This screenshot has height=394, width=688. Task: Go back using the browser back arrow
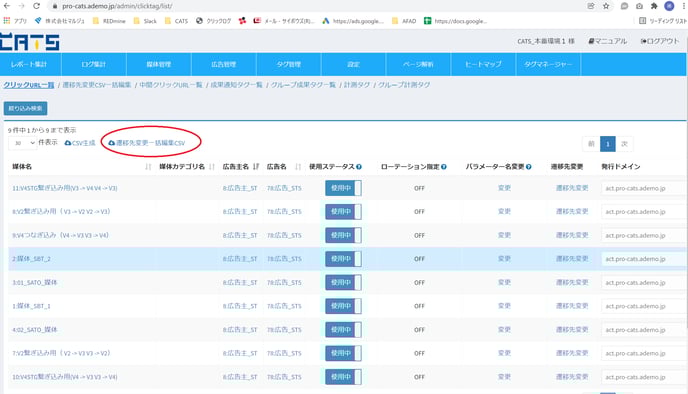pyautogui.click(x=7, y=6)
